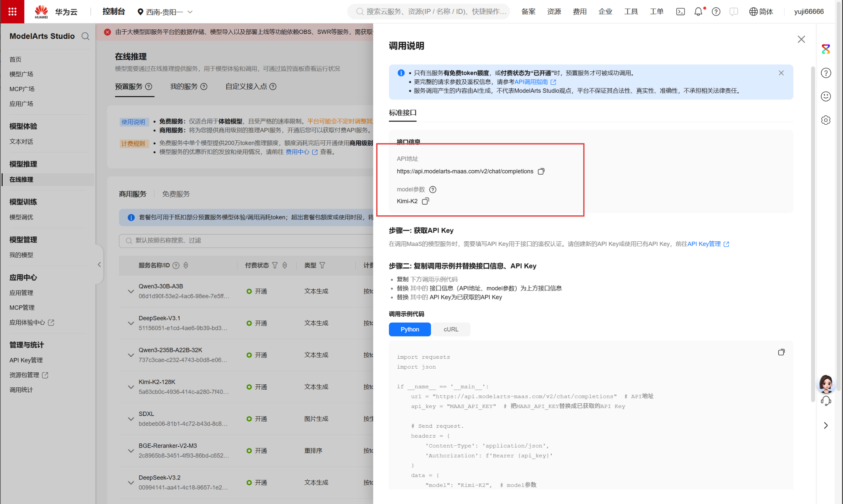This screenshot has width=843, height=504.
Task: Toggle the 类型 column filter funnel
Action: [323, 265]
